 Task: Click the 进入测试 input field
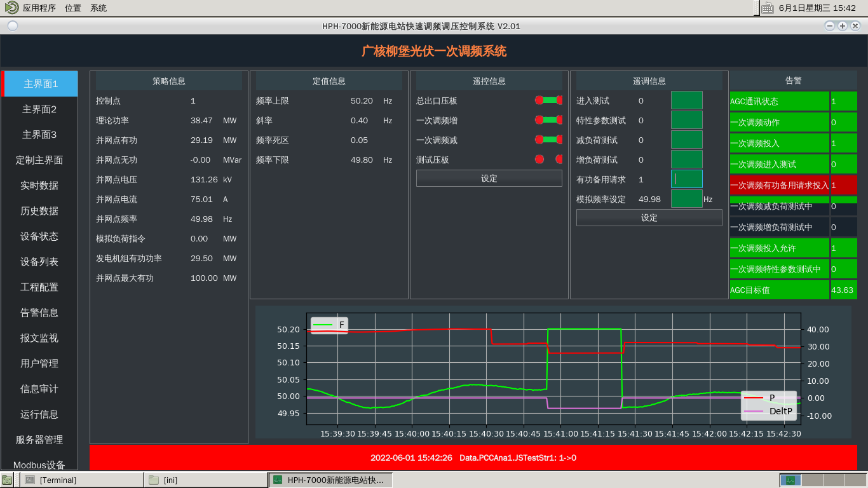click(686, 100)
